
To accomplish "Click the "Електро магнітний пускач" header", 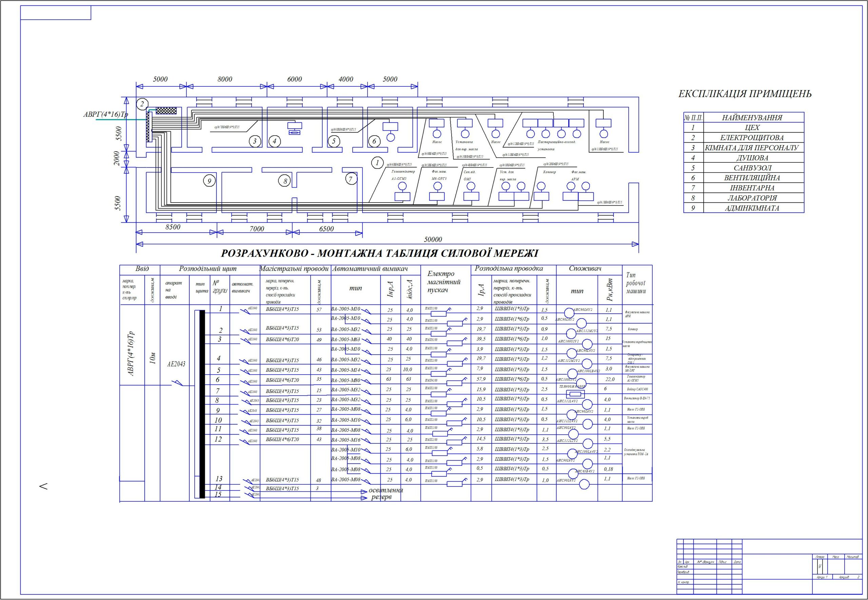I will click(443, 282).
